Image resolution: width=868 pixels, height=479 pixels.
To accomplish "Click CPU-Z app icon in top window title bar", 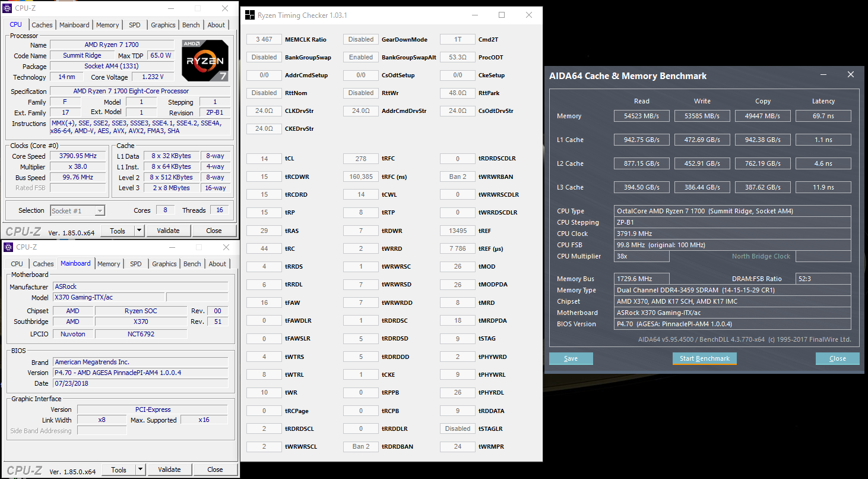I will 8,8.
